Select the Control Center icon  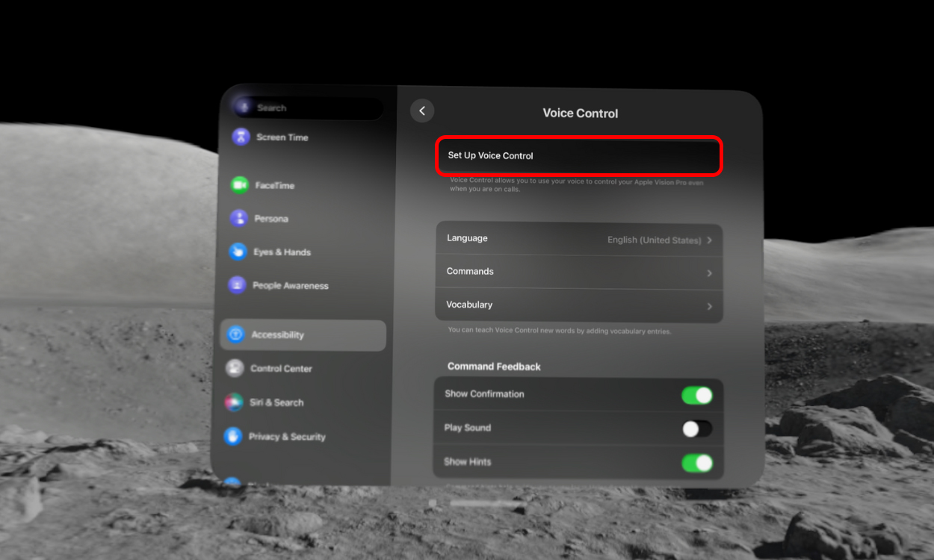pos(238,368)
